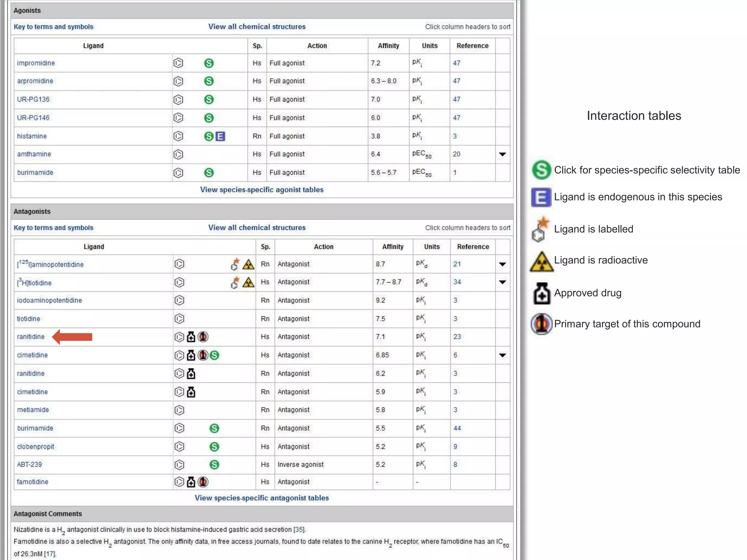The height and width of the screenshot is (560, 747).
Task: Click the green S icon for clobenpropit
Action: (214, 447)
